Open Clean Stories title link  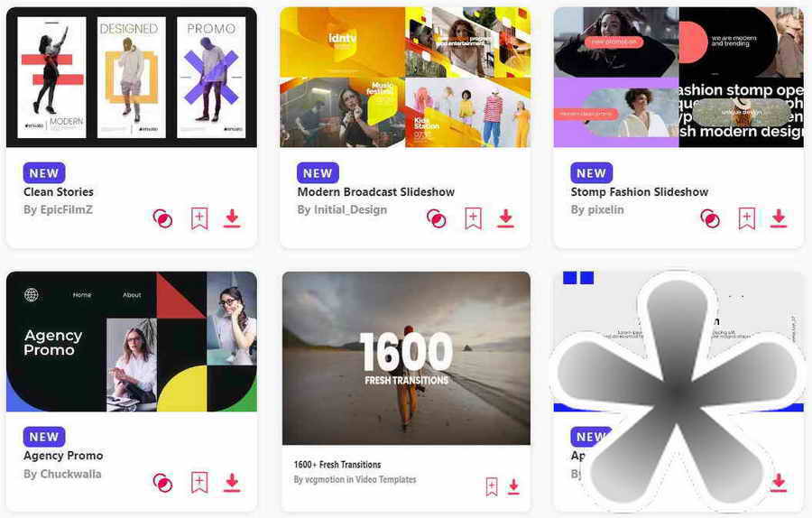pos(59,191)
